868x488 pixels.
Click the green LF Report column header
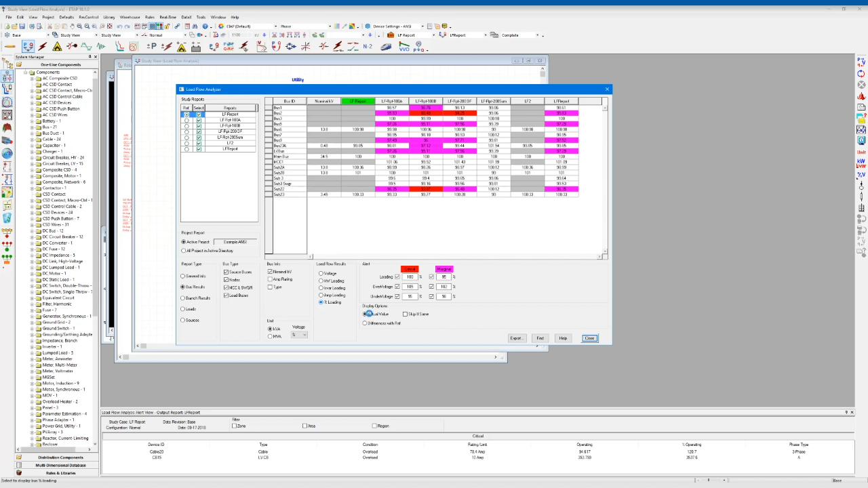click(357, 101)
